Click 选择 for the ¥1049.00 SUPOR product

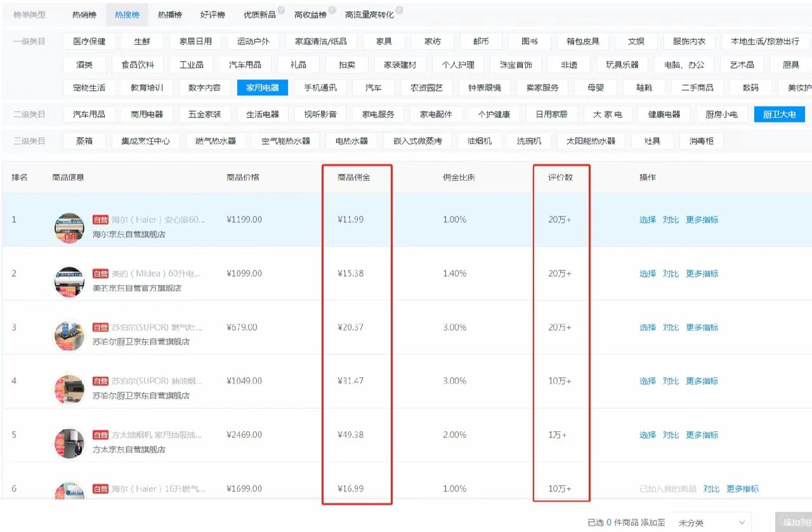tap(648, 381)
